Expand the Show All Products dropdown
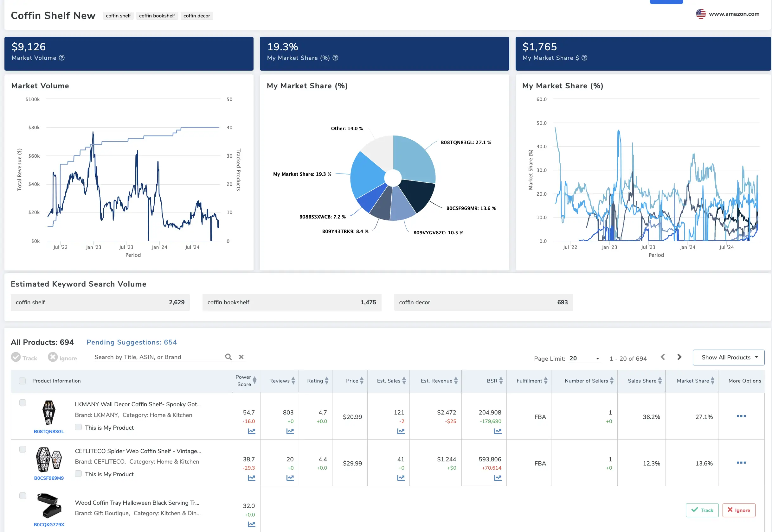772x532 pixels. pos(728,357)
